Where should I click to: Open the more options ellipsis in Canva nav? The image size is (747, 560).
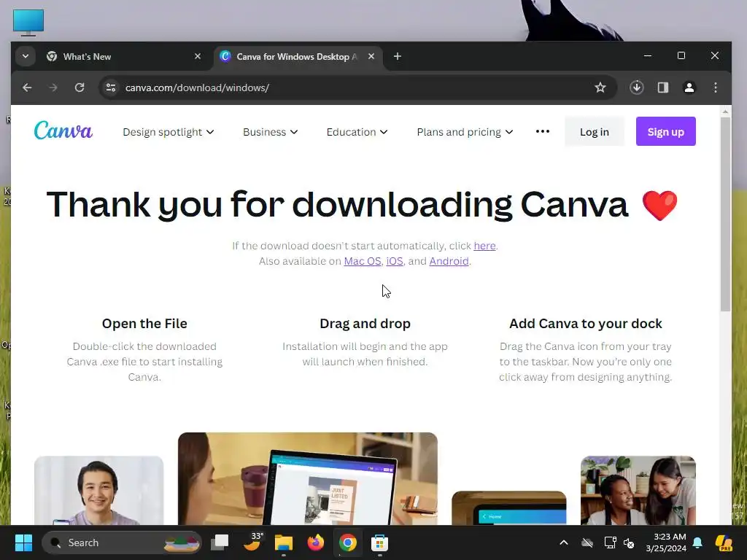543,131
